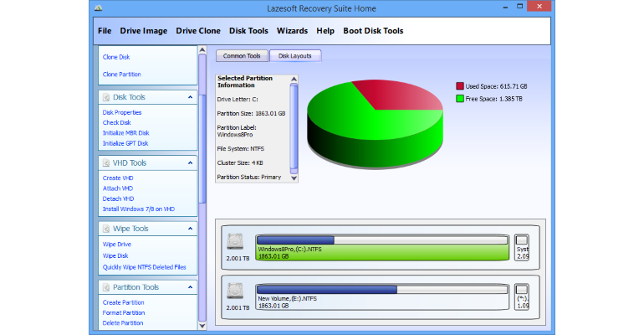Click the Initialize GPT Disk link
Viewport: 644px width, 335px height.
[x=125, y=143]
